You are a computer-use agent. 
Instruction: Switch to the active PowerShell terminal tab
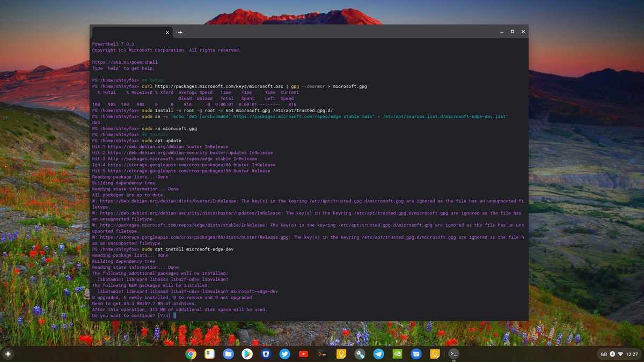tap(131, 32)
